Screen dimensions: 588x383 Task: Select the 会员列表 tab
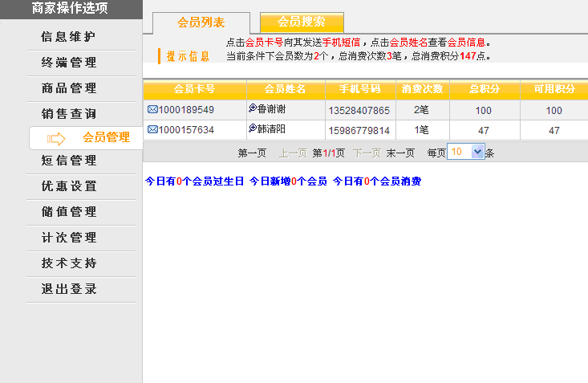point(201,22)
